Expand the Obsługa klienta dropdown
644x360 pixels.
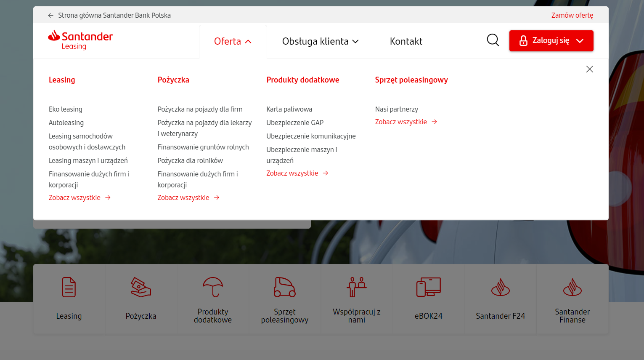[320, 41]
